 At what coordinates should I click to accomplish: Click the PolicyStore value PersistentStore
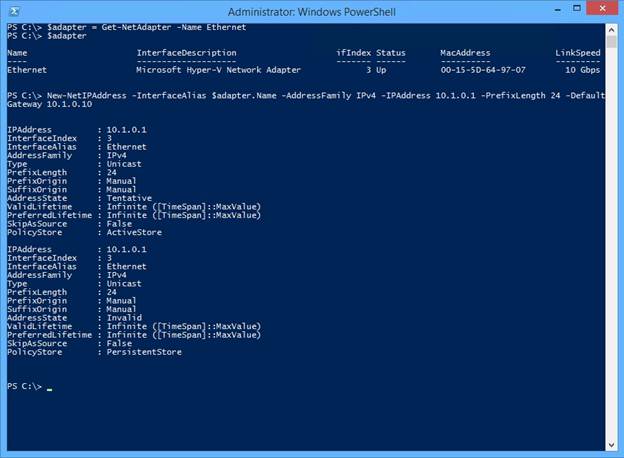tap(144, 352)
